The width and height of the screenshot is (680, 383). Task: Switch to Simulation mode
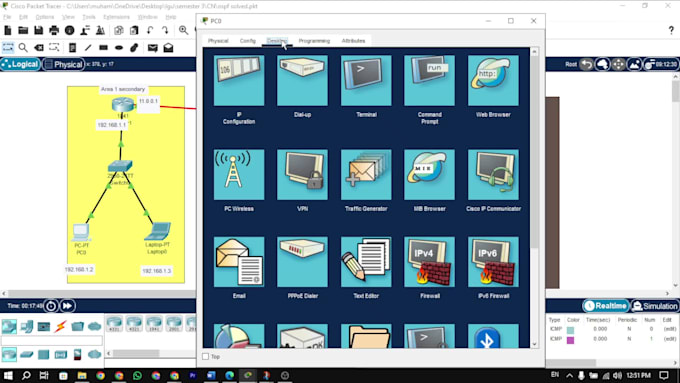(x=655, y=306)
